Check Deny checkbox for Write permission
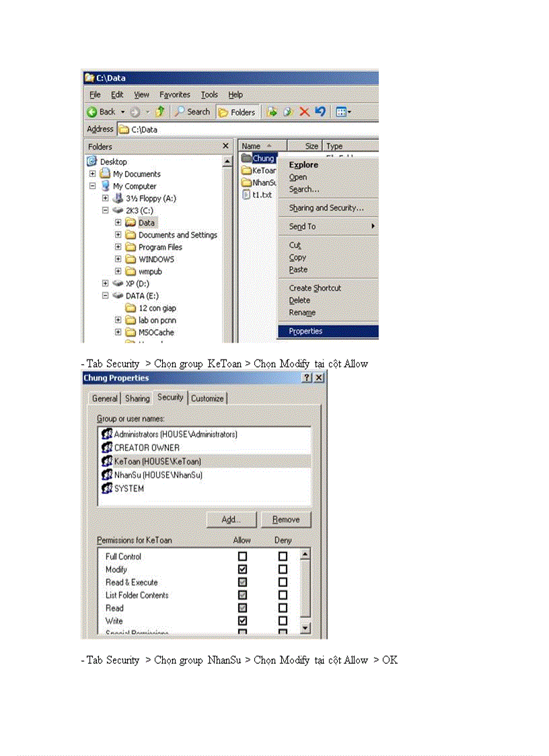The height and width of the screenshot is (756, 549). (283, 621)
